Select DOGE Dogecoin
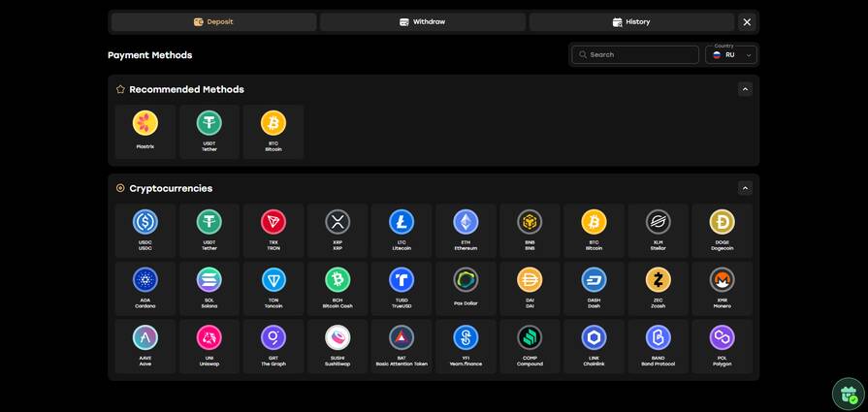Screen dimensions: 868x412 click(x=722, y=230)
